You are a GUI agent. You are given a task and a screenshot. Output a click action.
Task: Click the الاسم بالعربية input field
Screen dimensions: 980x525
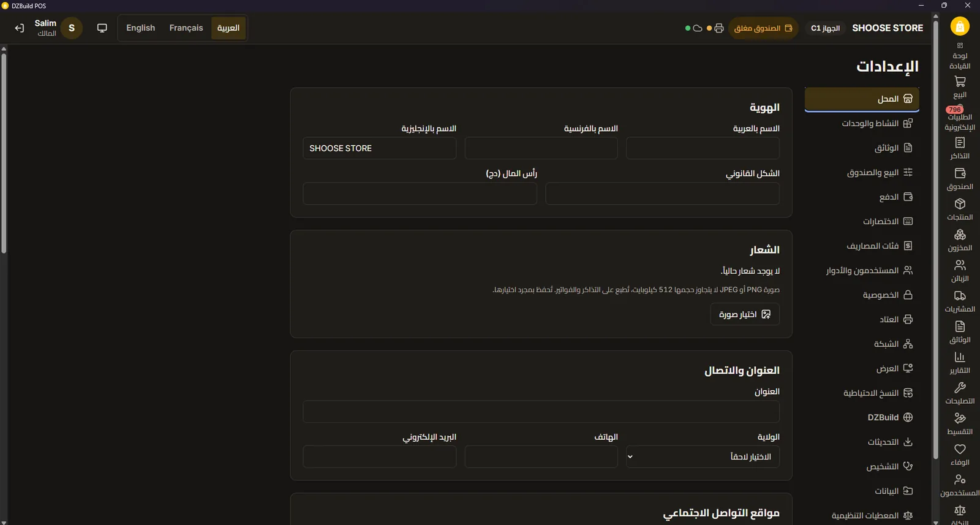pos(703,148)
